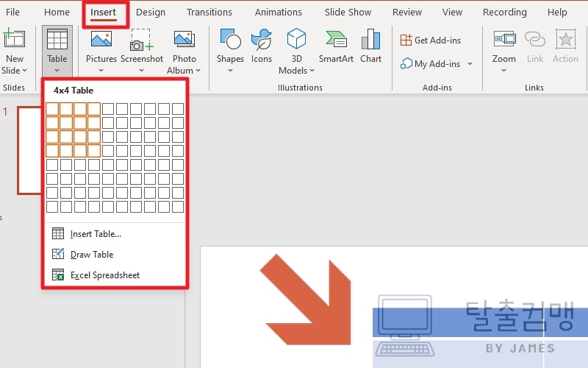Viewport: 588px width, 368px height.
Task: Insert a Chart
Action: pyautogui.click(x=370, y=45)
